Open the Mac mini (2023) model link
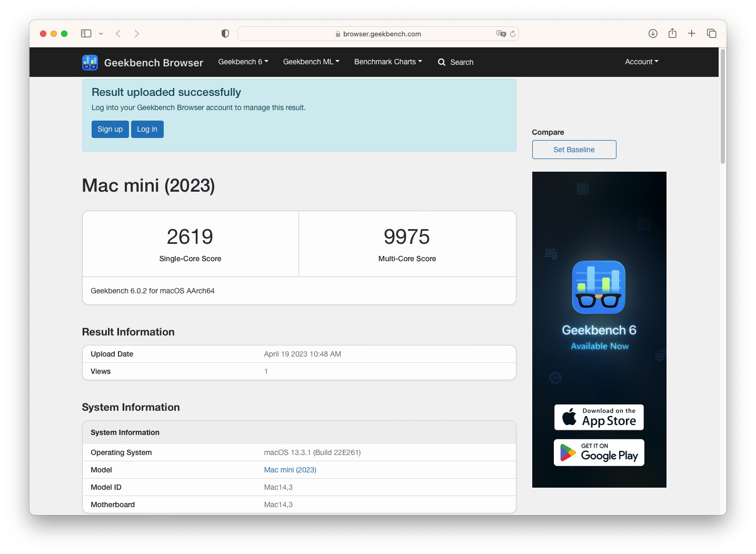 coord(290,470)
